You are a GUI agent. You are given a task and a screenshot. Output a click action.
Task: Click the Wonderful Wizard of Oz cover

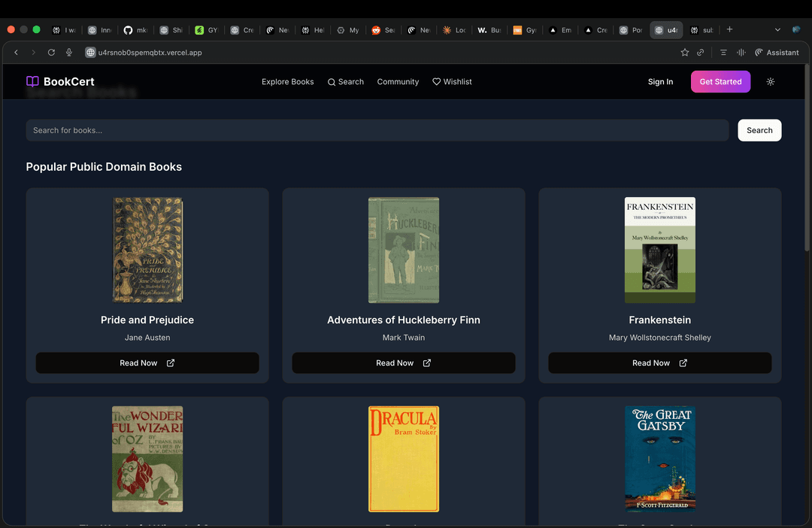pyautogui.click(x=147, y=459)
